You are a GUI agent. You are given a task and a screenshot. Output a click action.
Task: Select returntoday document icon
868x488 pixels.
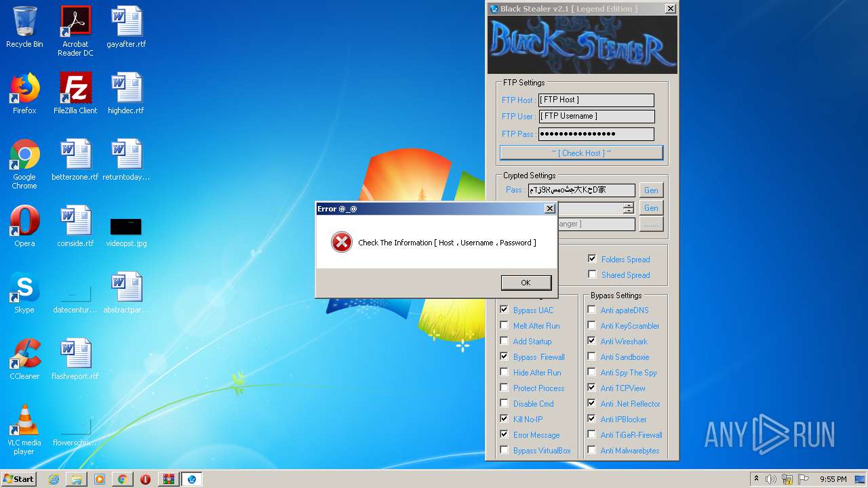[126, 160]
